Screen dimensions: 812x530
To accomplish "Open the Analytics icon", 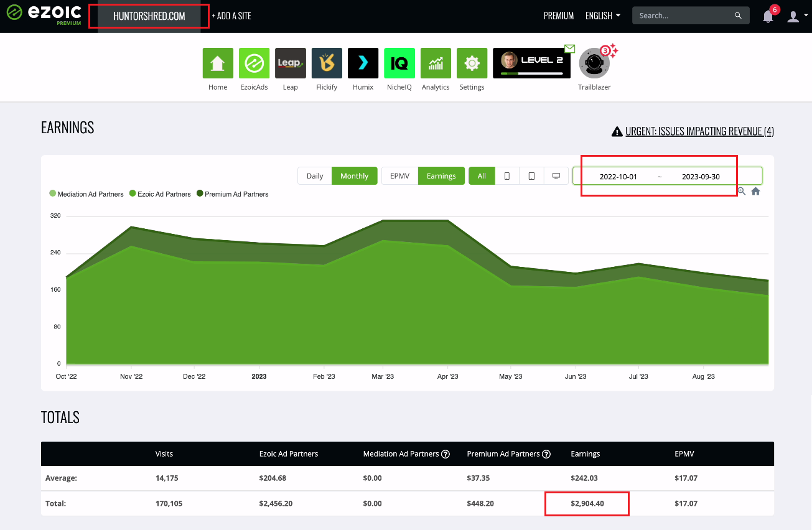I will click(x=436, y=63).
